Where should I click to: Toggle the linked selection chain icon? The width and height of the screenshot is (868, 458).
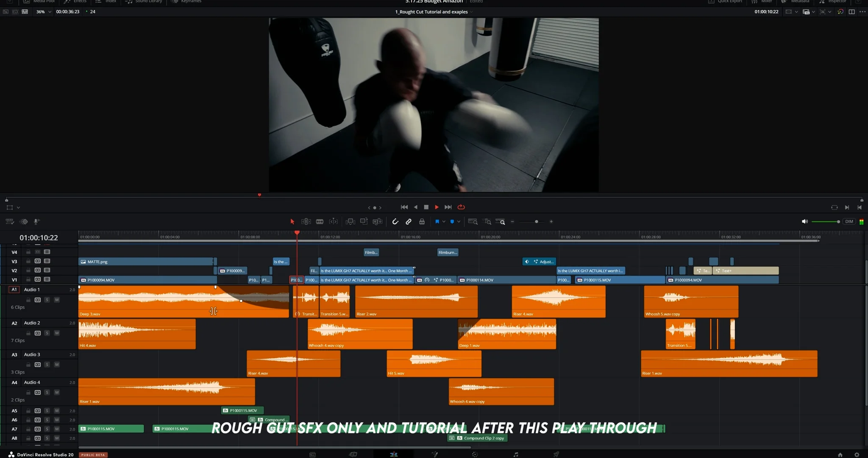coord(409,221)
